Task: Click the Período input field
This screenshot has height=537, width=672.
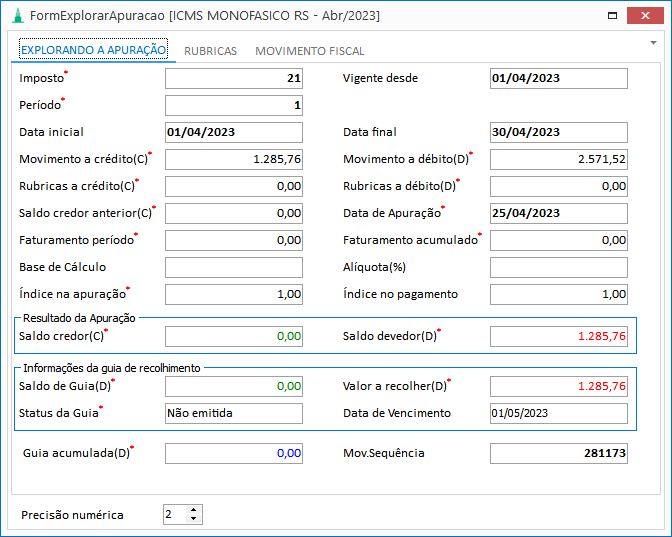Action: (234, 105)
